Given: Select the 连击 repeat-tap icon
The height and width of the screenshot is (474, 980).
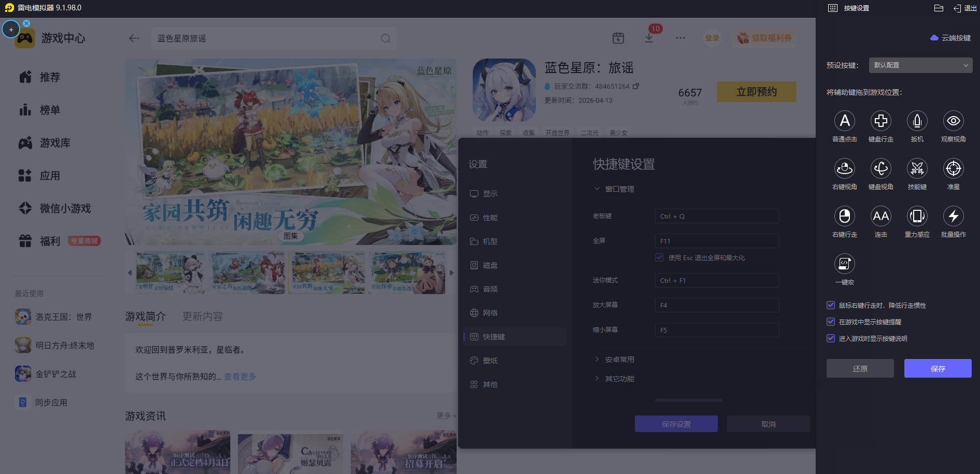Looking at the screenshot, I should (x=880, y=216).
